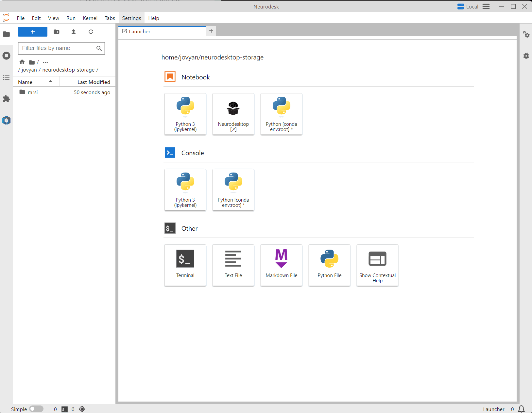Open Running Terminals and Kernels sidebar
532x413 pixels.
pyautogui.click(x=6, y=56)
